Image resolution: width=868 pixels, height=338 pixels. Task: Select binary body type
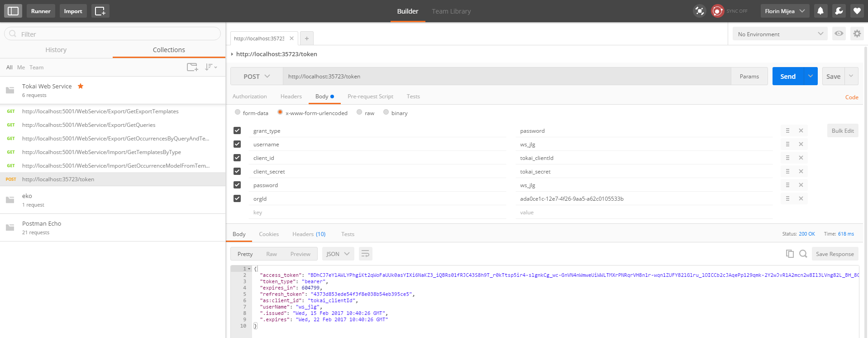(x=386, y=112)
